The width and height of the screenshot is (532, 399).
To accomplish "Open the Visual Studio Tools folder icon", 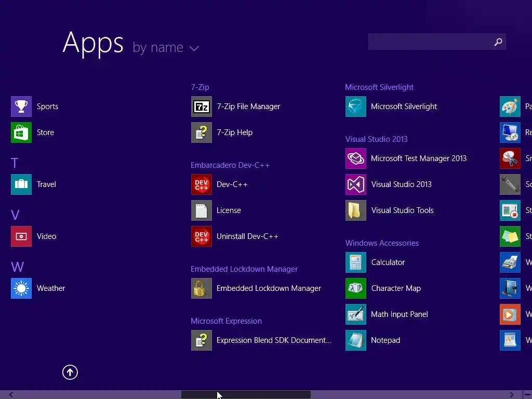I will pyautogui.click(x=355, y=210).
